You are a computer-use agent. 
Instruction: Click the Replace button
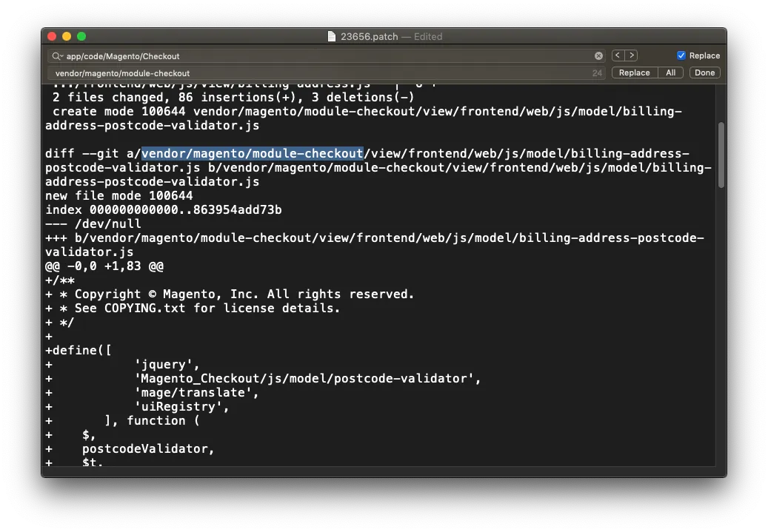[634, 72]
